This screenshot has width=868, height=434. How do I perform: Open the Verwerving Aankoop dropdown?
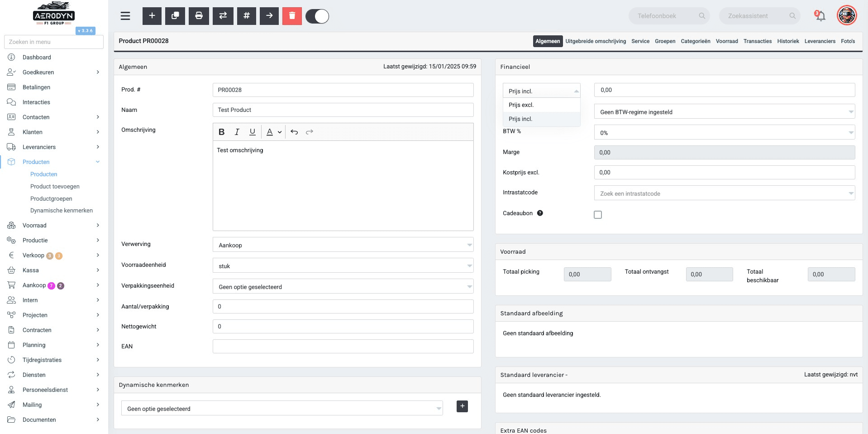[343, 245]
